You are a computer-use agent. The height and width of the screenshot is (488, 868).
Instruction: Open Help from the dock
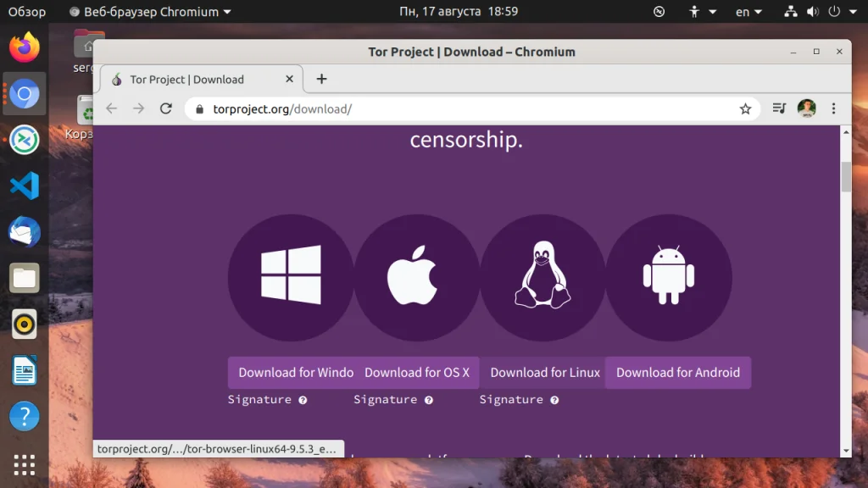coord(25,416)
